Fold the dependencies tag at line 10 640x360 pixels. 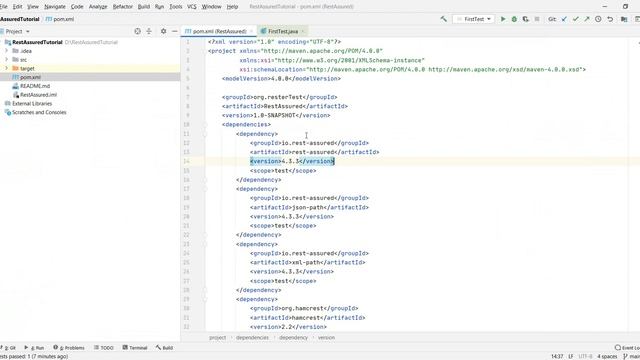[x=205, y=124]
